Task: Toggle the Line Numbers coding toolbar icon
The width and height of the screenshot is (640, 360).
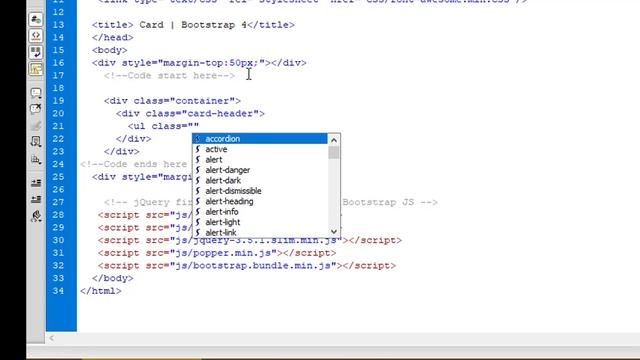Action: [36, 20]
